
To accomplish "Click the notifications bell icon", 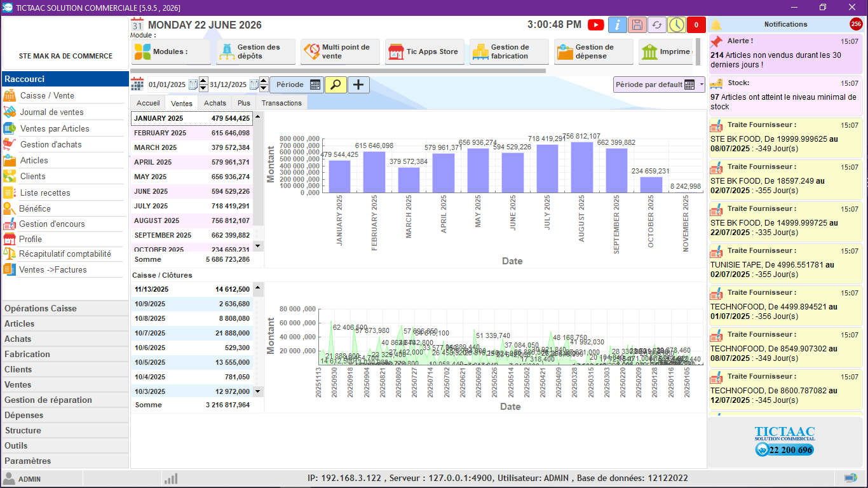I will tap(716, 25).
